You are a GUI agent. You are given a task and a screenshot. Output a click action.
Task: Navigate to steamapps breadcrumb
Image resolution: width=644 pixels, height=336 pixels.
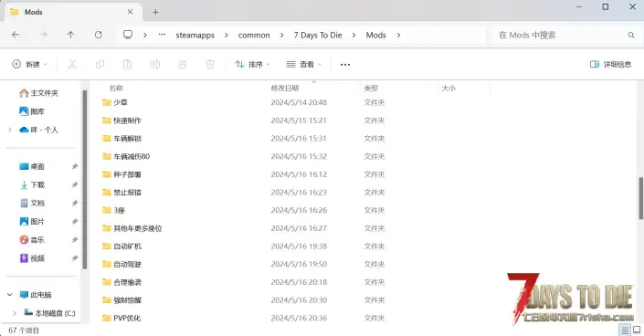(195, 36)
